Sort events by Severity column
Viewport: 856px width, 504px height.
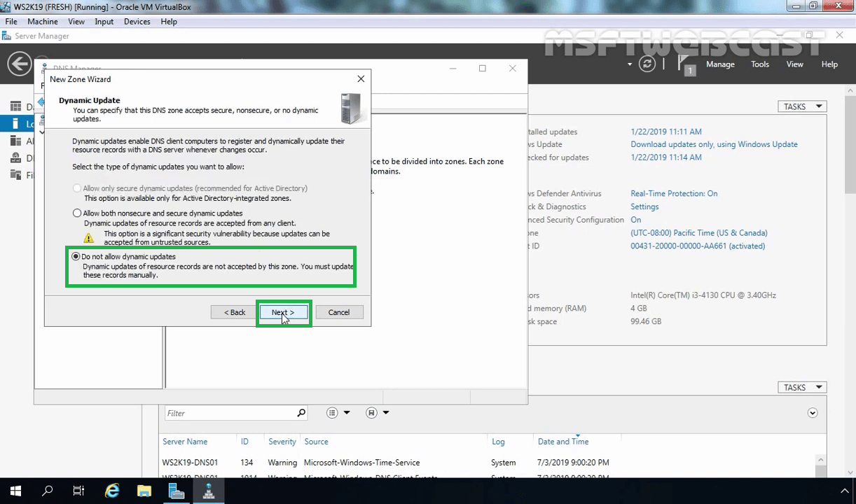point(282,442)
